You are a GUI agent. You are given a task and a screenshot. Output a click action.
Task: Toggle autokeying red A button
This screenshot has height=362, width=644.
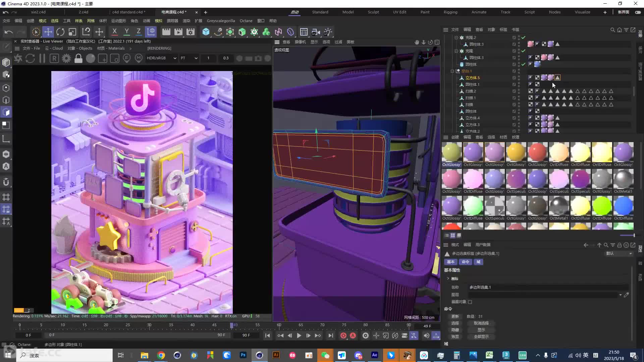coord(353,336)
